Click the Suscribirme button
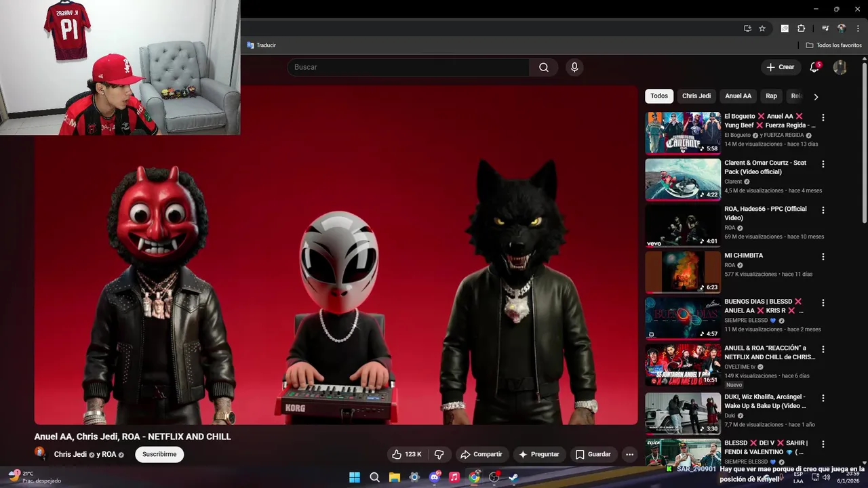The width and height of the screenshot is (868, 488). point(159,454)
